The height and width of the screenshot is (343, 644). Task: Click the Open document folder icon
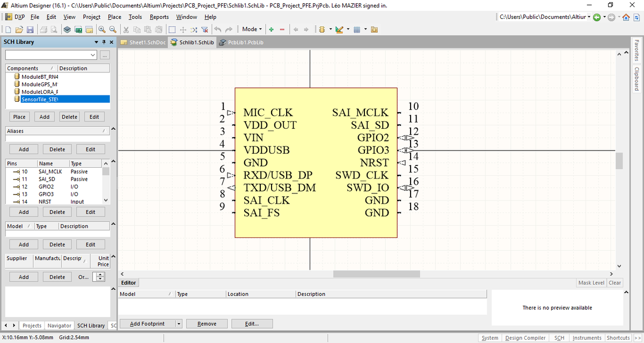coord(19,29)
